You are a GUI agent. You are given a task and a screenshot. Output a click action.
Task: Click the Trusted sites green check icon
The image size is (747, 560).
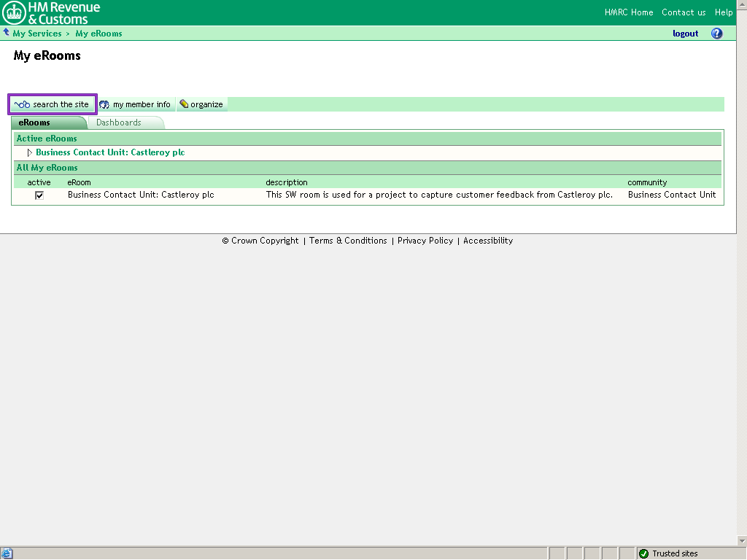[x=643, y=553]
